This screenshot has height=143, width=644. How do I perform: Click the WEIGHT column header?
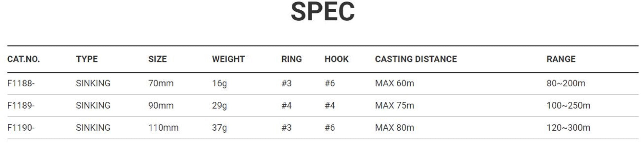[228, 59]
